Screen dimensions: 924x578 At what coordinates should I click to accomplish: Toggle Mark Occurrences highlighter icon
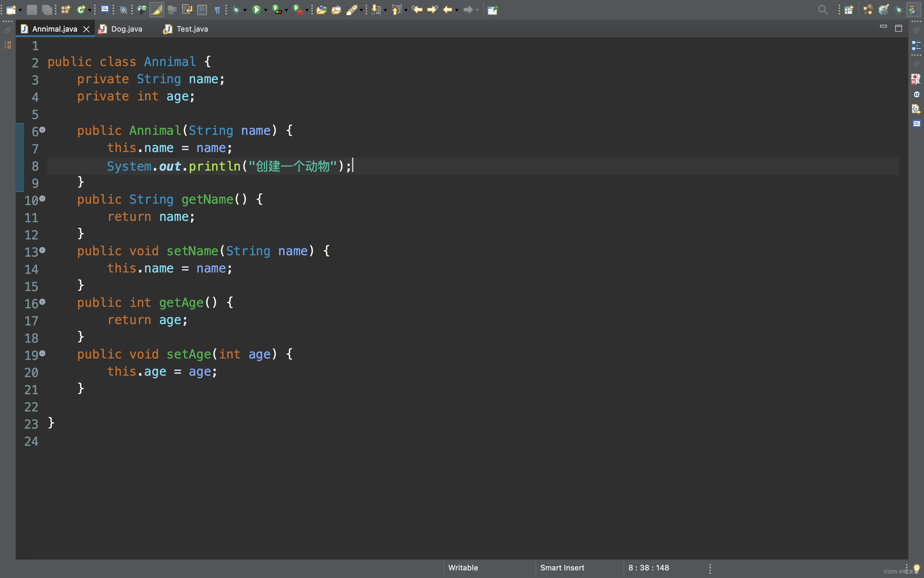[156, 10]
